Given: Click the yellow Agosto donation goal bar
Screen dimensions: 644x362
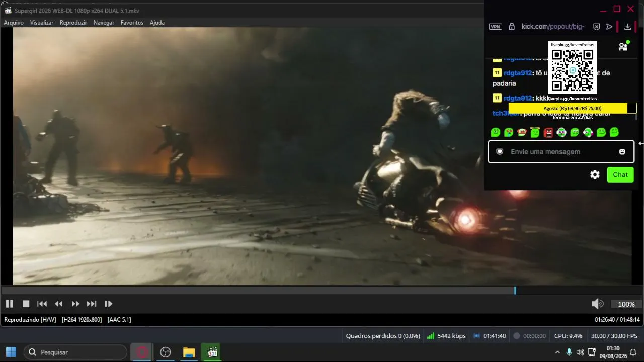Looking at the screenshot, I should tap(573, 108).
